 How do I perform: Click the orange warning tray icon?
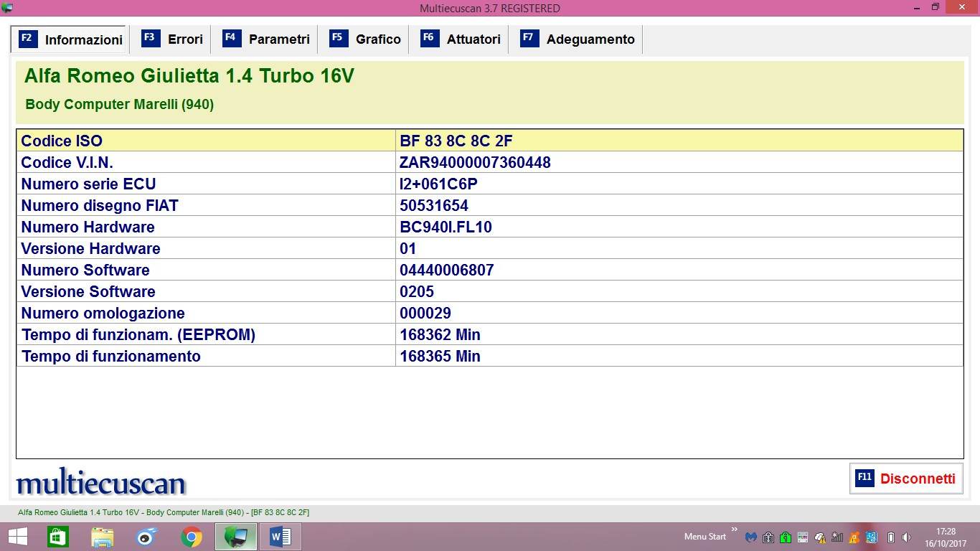click(854, 537)
